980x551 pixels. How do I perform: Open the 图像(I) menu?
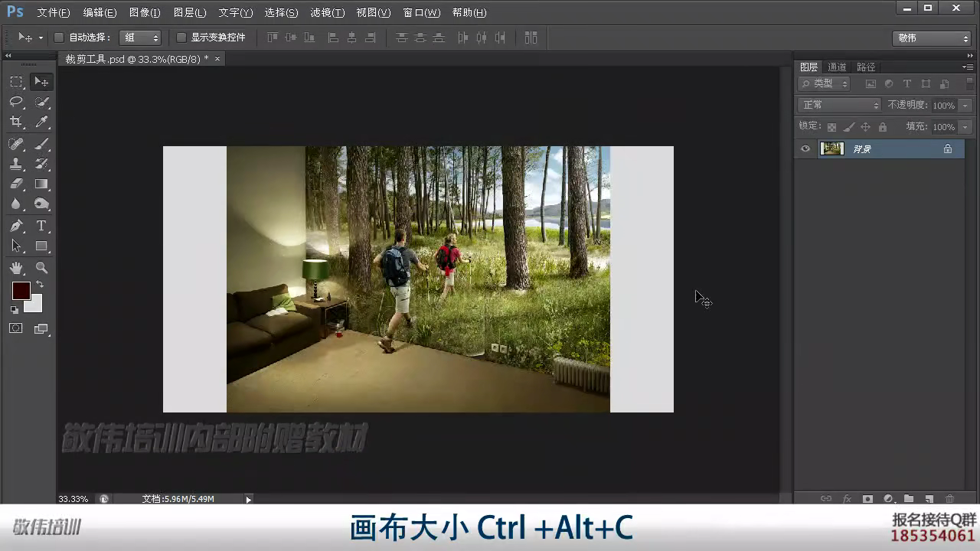point(145,13)
